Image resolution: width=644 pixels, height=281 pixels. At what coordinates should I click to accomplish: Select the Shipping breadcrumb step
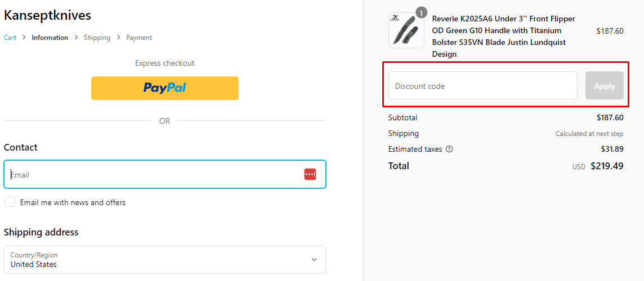97,38
